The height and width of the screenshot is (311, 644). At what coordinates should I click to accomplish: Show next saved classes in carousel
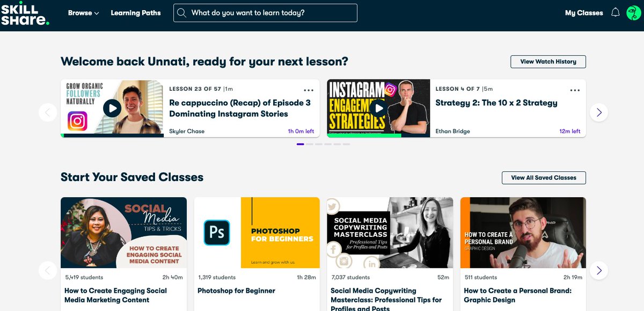coord(599,270)
